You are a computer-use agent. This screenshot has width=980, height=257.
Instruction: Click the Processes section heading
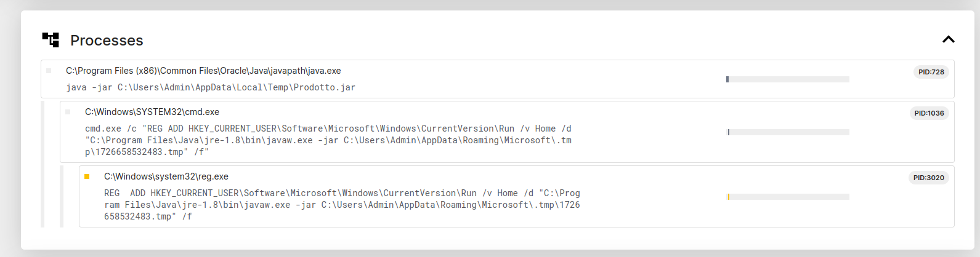point(107,41)
